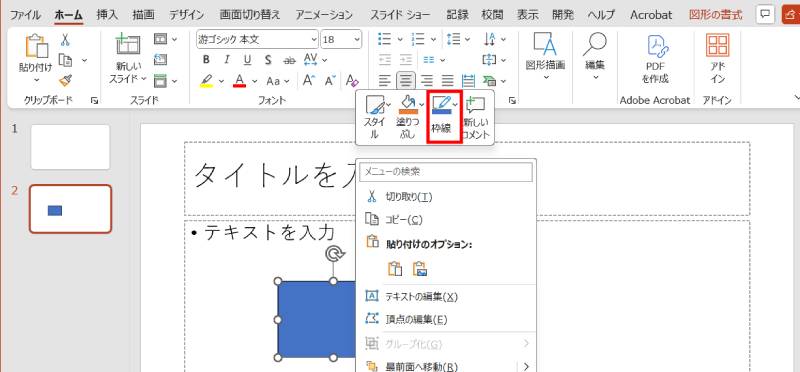Screen dimensions: 800x372
Task: Choose 頂点の編集(E) in context menu
Action: pyautogui.click(x=446, y=319)
